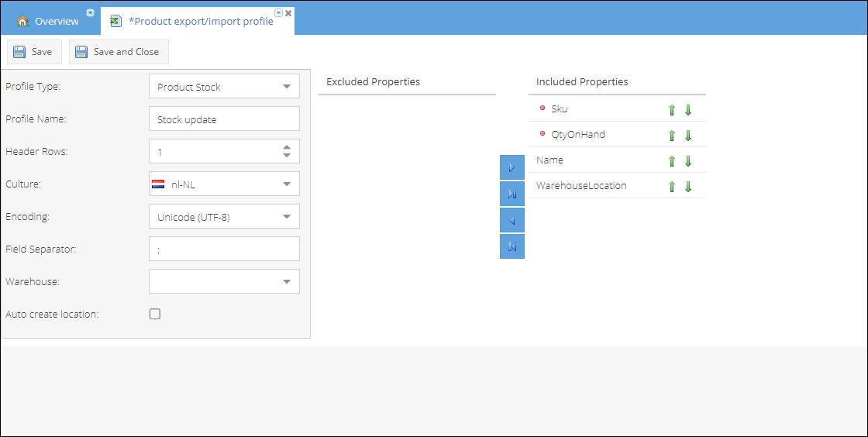Click the Save and Close button
This screenshot has height=437, width=868.
coord(119,52)
